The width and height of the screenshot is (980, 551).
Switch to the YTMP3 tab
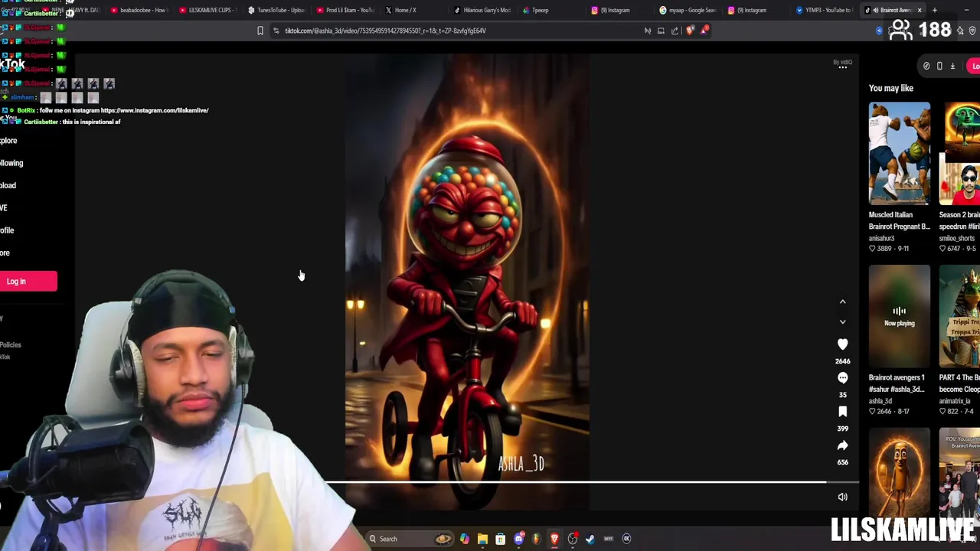[823, 10]
